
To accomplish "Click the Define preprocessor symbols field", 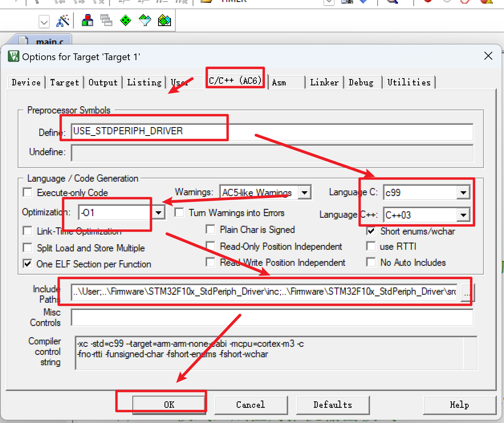I will pyautogui.click(x=272, y=131).
